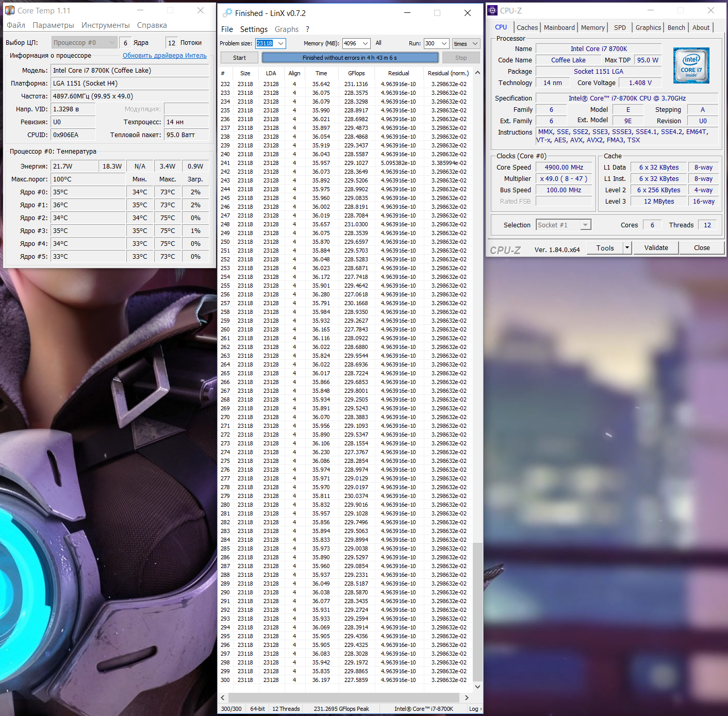
Task: Click the Close button in CPU-Z
Action: pos(702,248)
